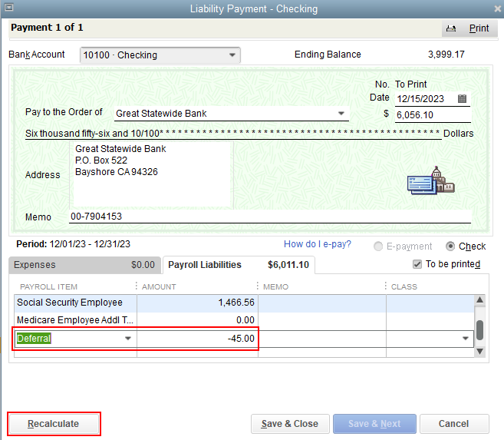Click the Memo field 00-7904153

270,217
